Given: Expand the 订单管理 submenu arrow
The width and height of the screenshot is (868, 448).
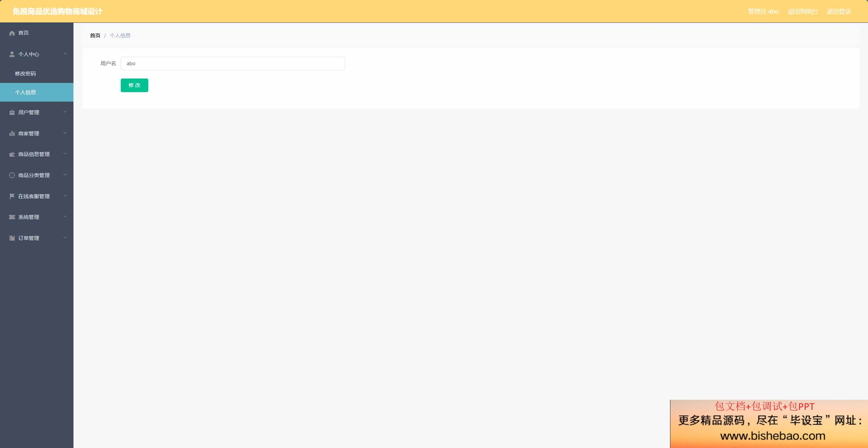Looking at the screenshot, I should click(x=65, y=238).
